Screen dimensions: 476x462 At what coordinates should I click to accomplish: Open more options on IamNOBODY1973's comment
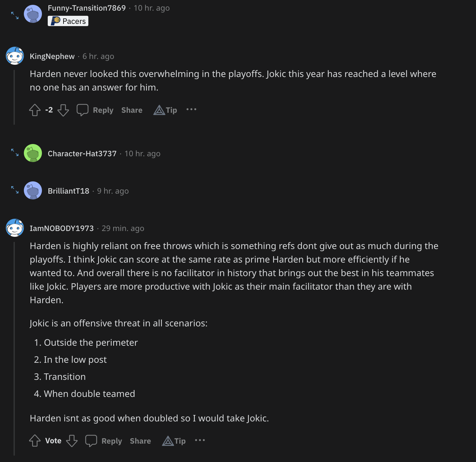[x=200, y=440]
